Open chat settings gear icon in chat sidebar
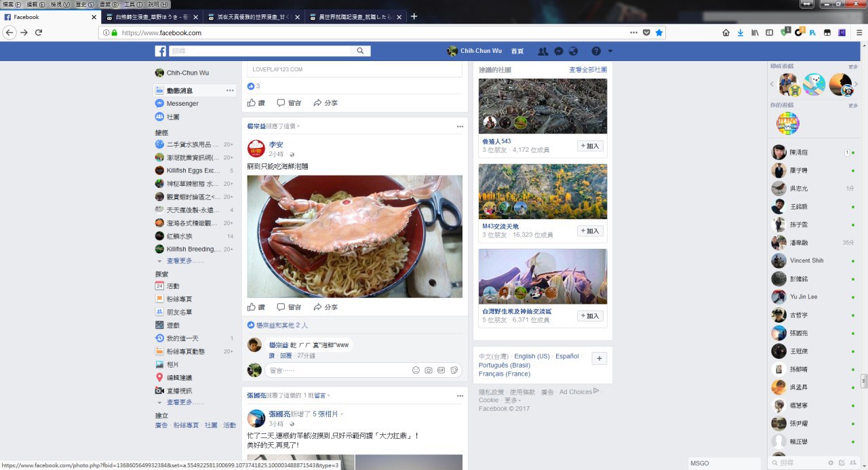868x470 pixels. coord(831,463)
